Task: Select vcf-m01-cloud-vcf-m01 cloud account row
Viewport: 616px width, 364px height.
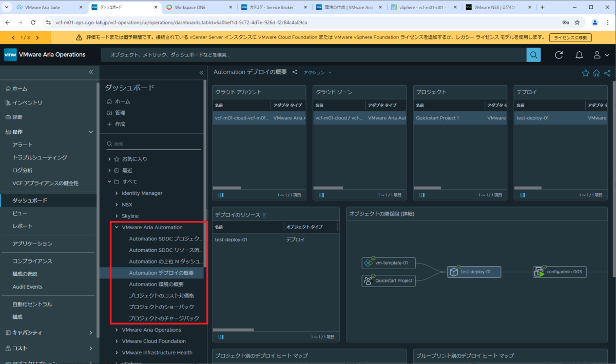Action: click(x=259, y=118)
